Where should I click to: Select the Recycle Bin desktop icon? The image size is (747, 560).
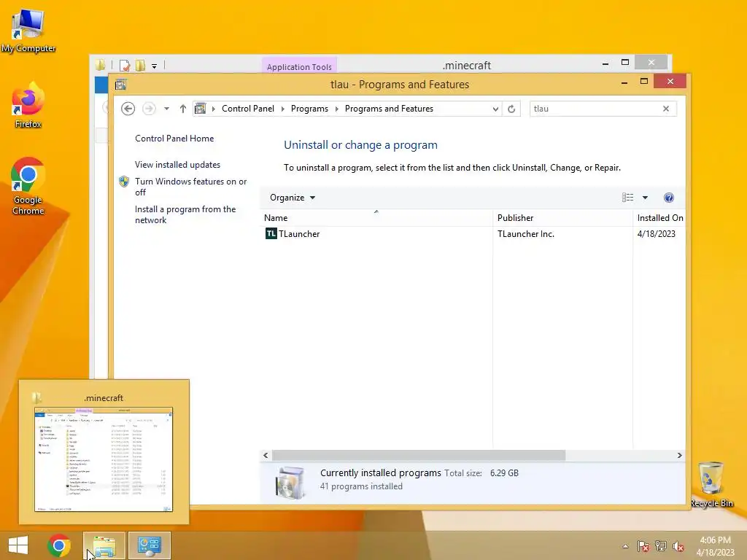point(711,484)
